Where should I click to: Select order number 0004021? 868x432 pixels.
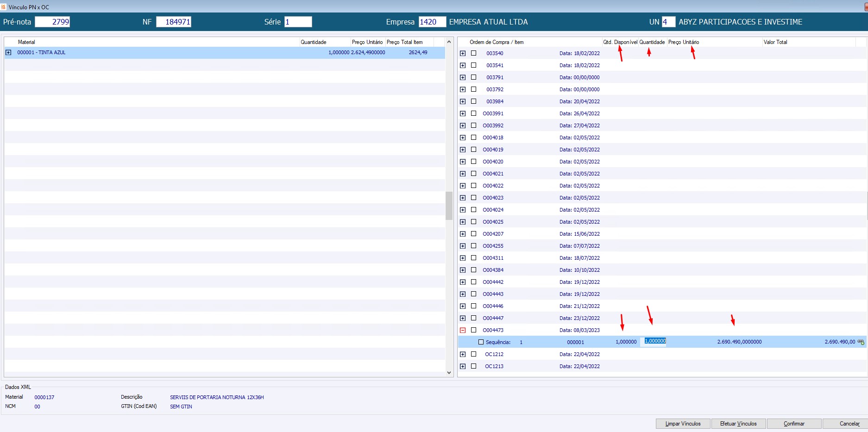tap(493, 174)
